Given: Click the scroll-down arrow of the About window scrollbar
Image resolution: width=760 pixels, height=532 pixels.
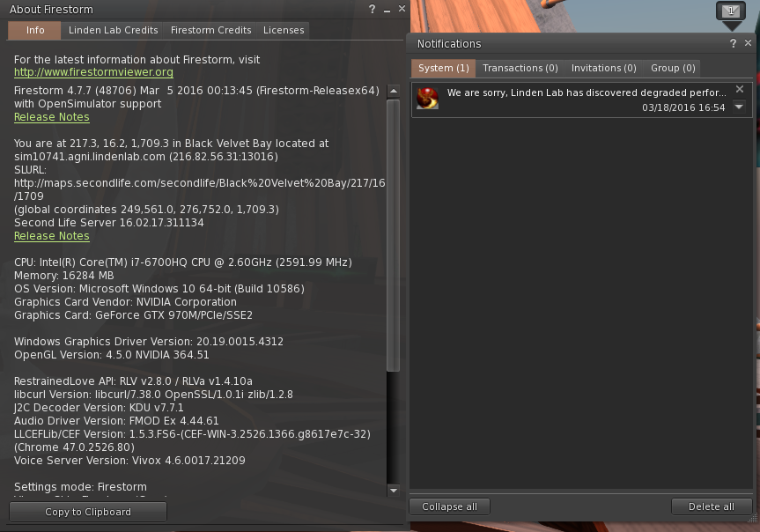Looking at the screenshot, I should coord(393,492).
